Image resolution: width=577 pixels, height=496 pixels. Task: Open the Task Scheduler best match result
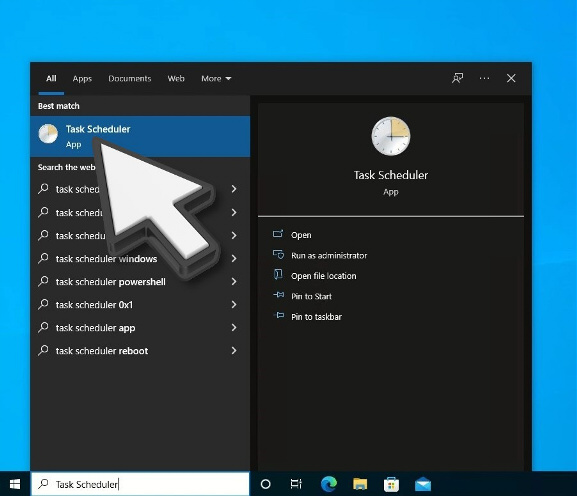click(140, 137)
